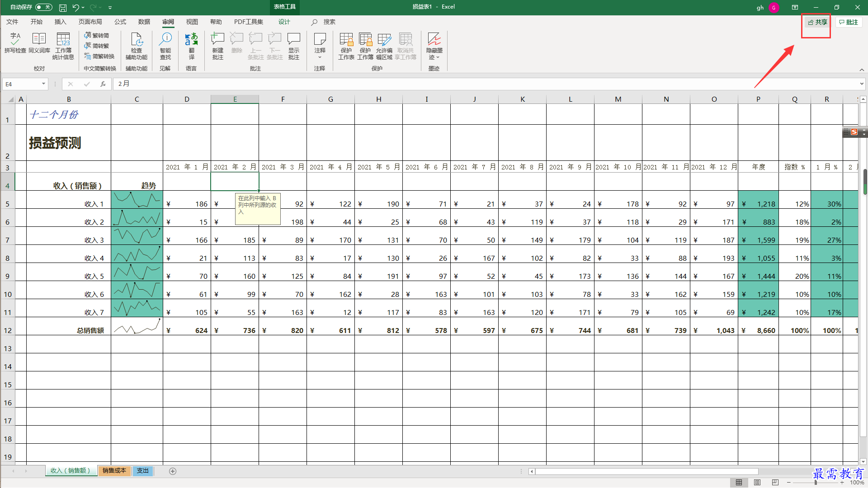
Task: Click the 共享 share button
Action: point(817,22)
